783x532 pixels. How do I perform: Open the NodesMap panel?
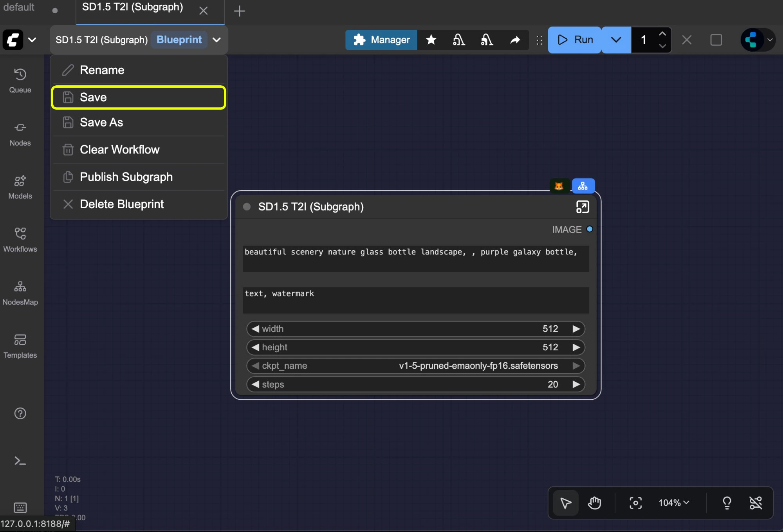point(20,292)
